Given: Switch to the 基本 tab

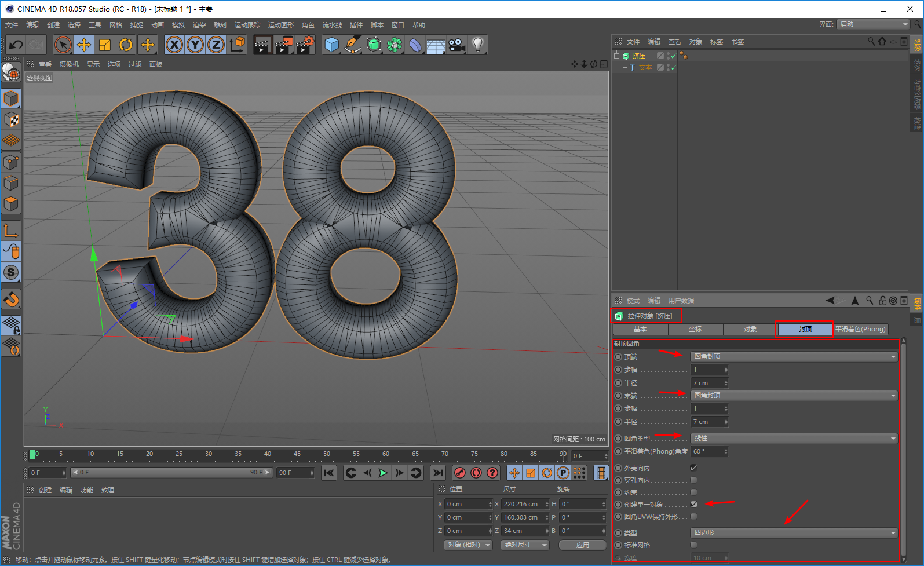Looking at the screenshot, I should click(640, 329).
